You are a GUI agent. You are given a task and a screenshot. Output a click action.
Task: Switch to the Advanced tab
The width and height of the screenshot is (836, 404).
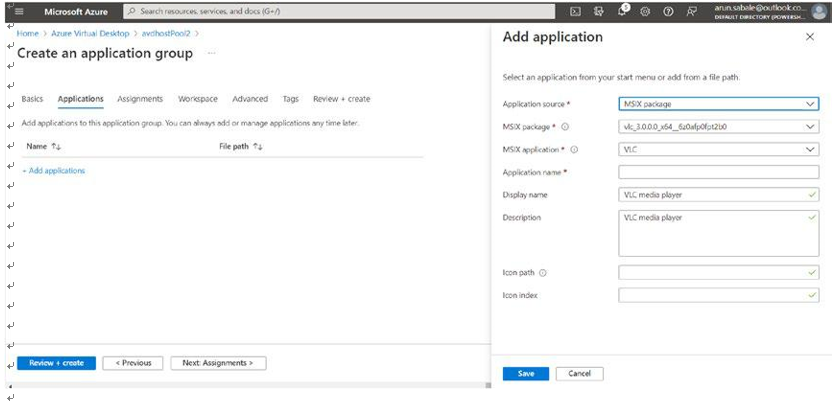click(250, 99)
